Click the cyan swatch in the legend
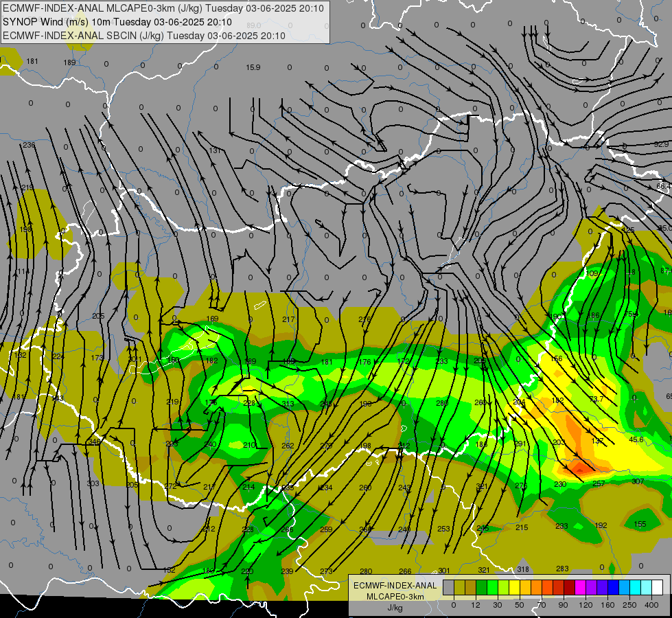This screenshot has height=618, width=672. pyautogui.click(x=635, y=588)
